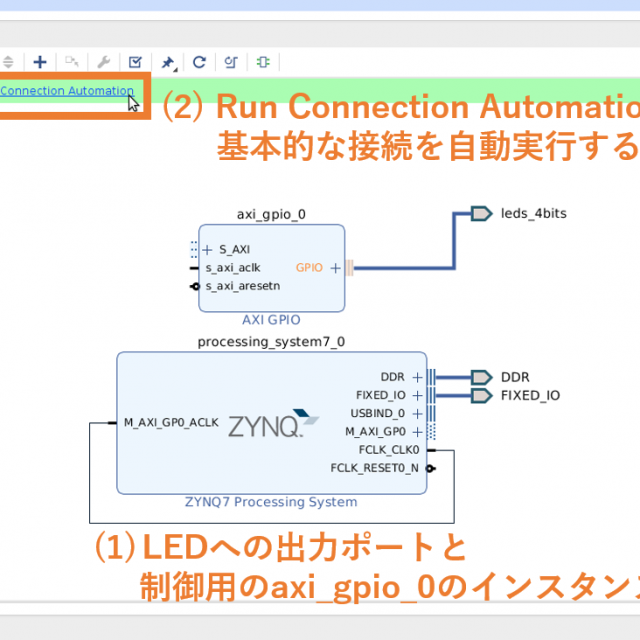Click the Regenerate Layout refresh icon
The height and width of the screenshot is (640, 640).
coord(199,62)
